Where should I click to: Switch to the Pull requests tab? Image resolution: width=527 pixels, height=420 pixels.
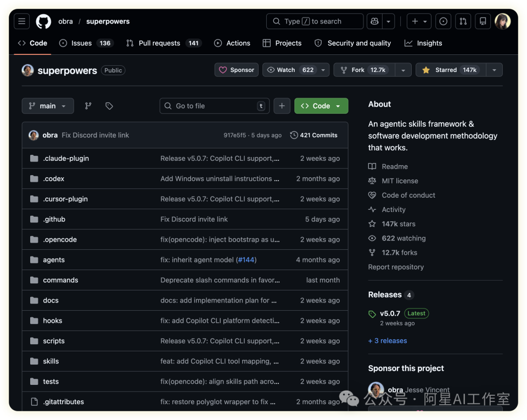pyautogui.click(x=164, y=43)
